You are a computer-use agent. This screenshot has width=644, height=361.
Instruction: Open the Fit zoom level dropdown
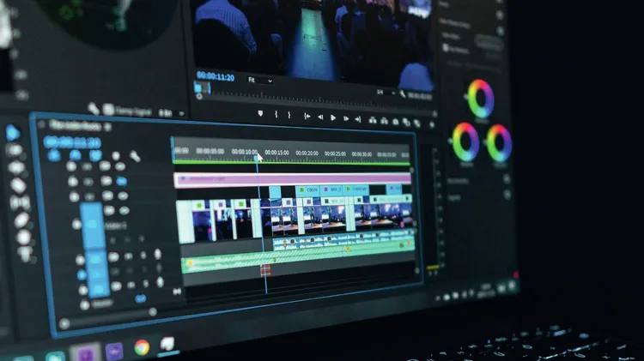point(260,80)
